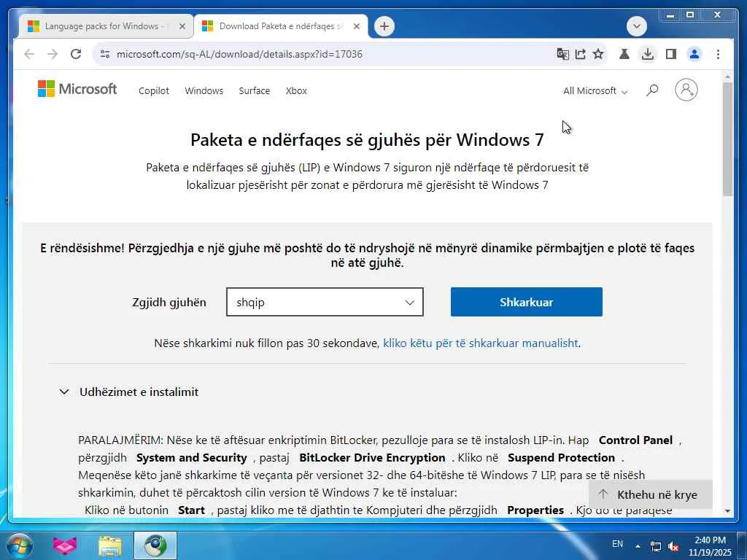The width and height of the screenshot is (747, 560).
Task: Open the network tray icon
Action: 656,546
